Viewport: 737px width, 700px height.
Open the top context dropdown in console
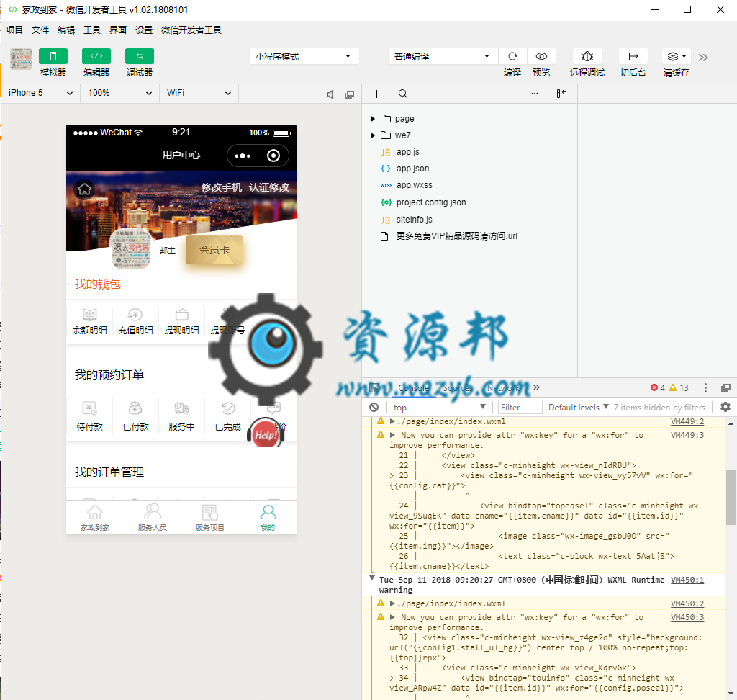439,408
